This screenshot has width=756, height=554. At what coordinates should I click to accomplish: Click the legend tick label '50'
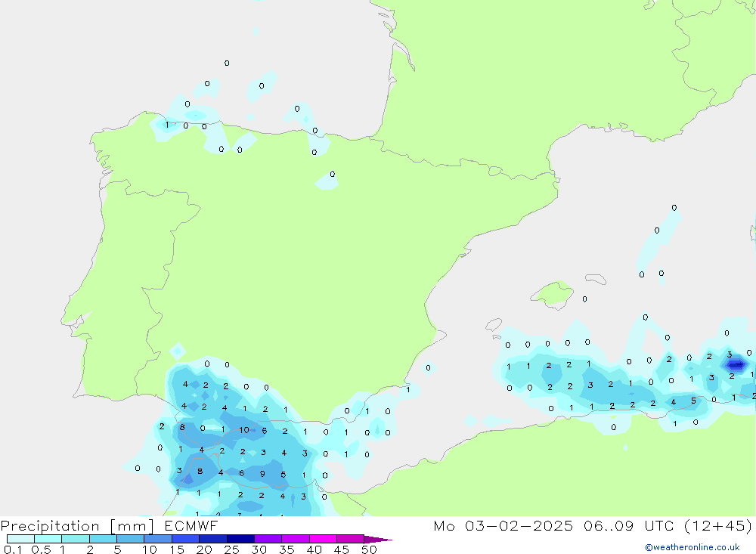tap(369, 549)
